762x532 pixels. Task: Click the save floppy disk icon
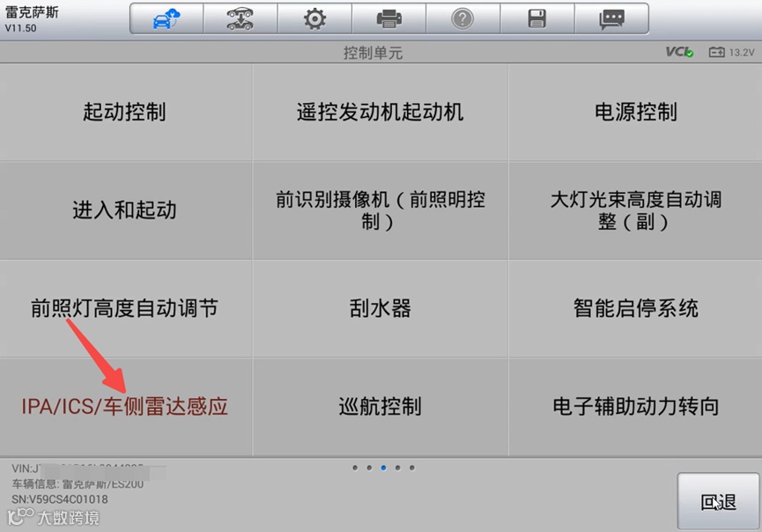click(x=537, y=19)
